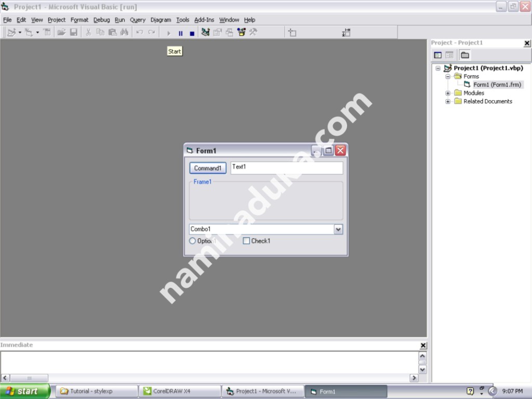Click Immediate window vertical scroll down arrow
Image resolution: width=532 pixels, height=399 pixels.
click(422, 369)
